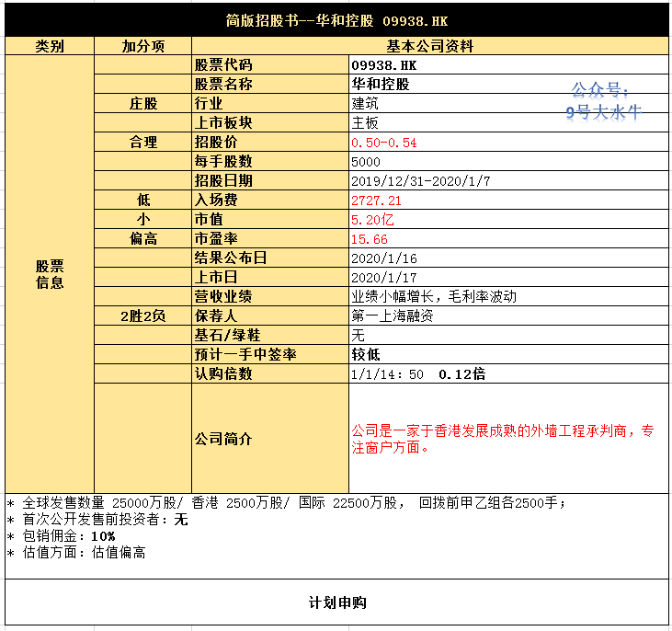Click the 上市板块 label cell
This screenshot has height=631, width=672.
(x=270, y=122)
